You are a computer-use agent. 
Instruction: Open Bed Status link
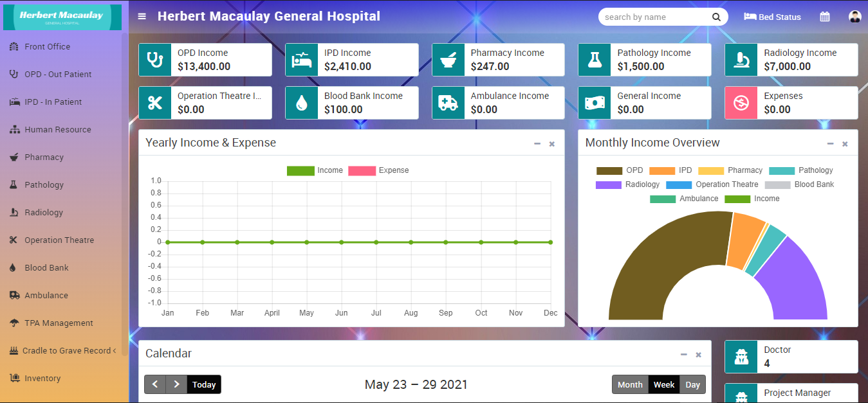click(x=772, y=17)
